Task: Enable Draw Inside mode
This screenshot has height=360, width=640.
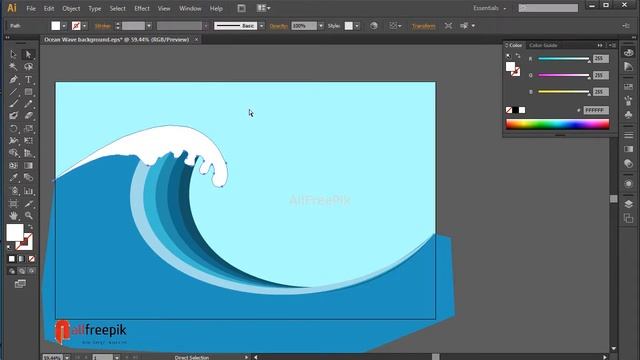Action: point(31,271)
